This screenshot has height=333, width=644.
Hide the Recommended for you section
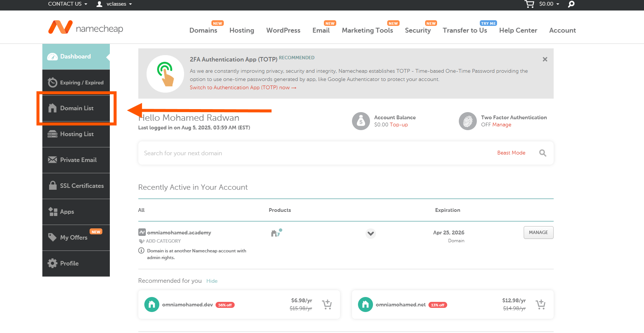[x=212, y=281]
